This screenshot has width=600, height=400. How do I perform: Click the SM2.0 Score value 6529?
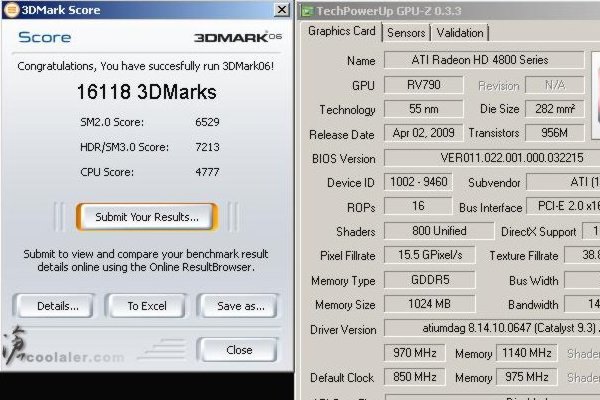pos(207,122)
